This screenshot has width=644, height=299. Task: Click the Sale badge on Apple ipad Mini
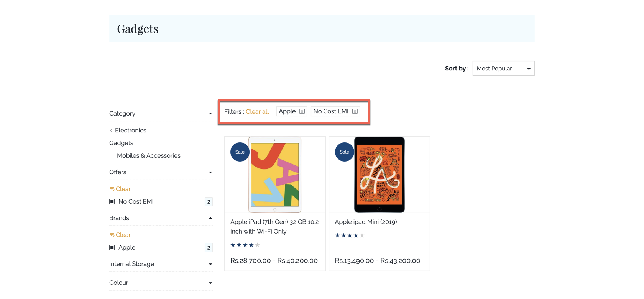[x=344, y=152]
